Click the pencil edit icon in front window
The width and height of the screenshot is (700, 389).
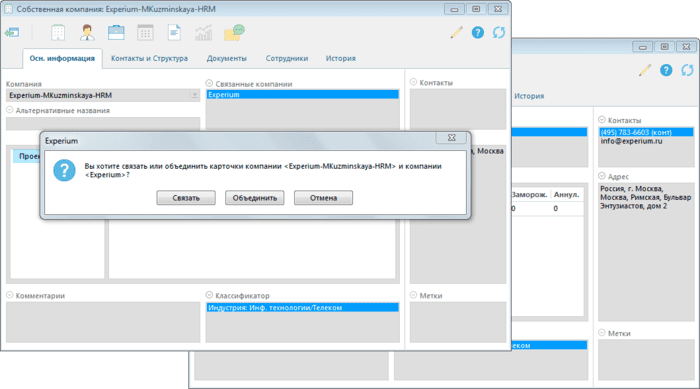click(456, 32)
